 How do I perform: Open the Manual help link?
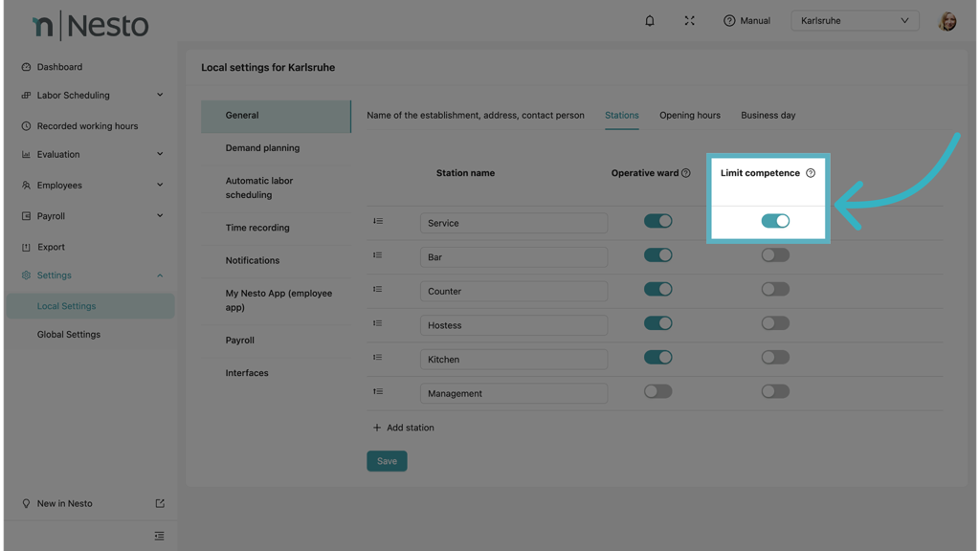click(746, 20)
